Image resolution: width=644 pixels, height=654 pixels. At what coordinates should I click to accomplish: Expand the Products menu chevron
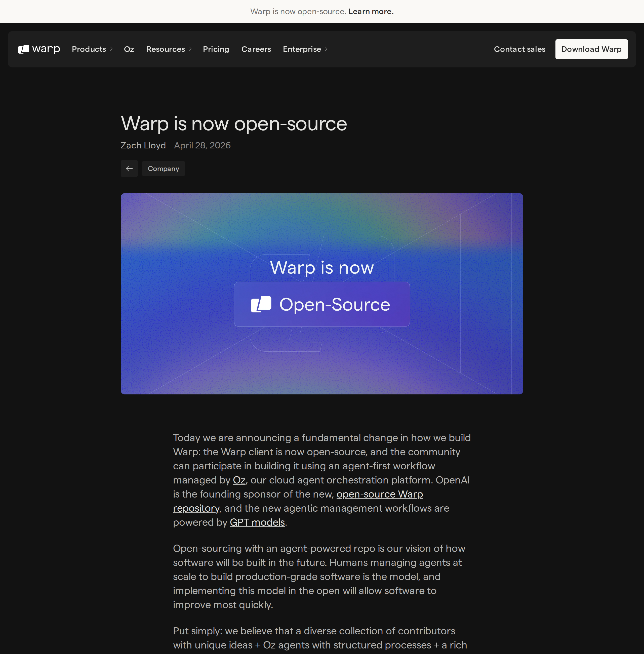point(111,49)
